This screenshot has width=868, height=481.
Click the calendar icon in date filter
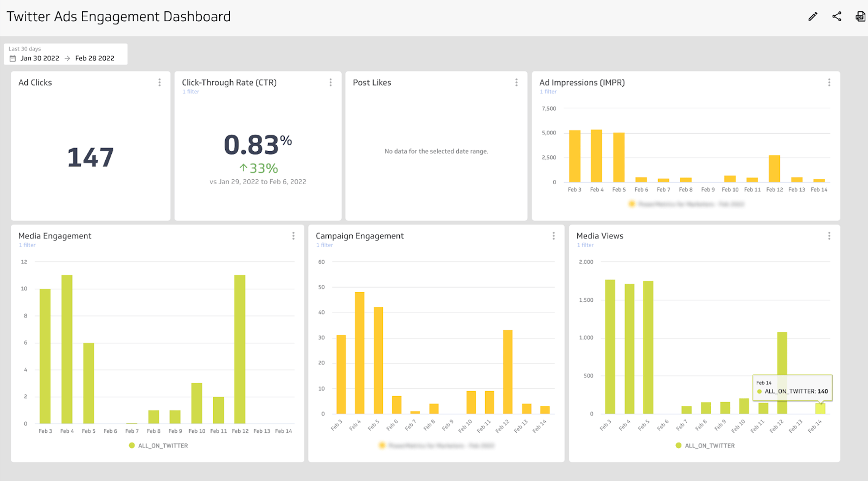point(13,58)
